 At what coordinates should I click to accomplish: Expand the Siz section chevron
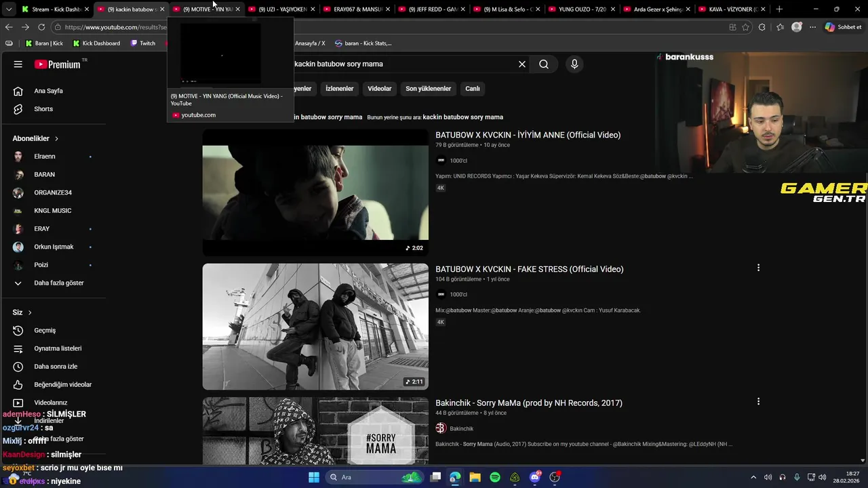coord(30,312)
